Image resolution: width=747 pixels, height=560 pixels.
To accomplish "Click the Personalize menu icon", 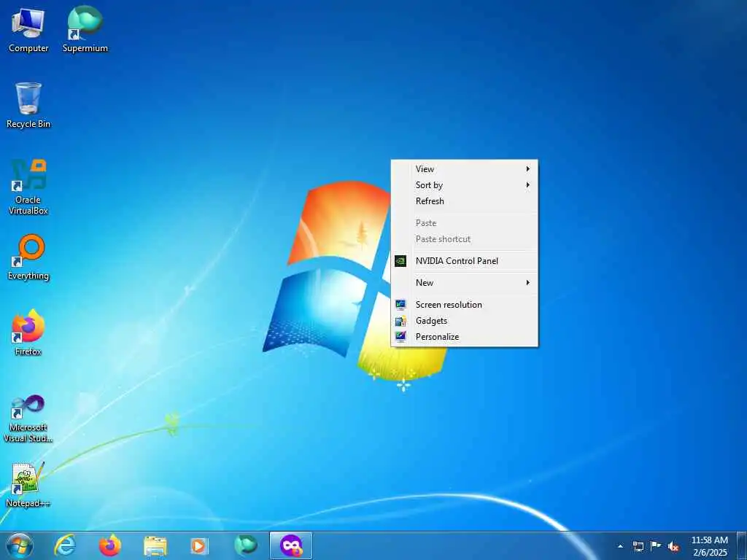I will click(400, 337).
